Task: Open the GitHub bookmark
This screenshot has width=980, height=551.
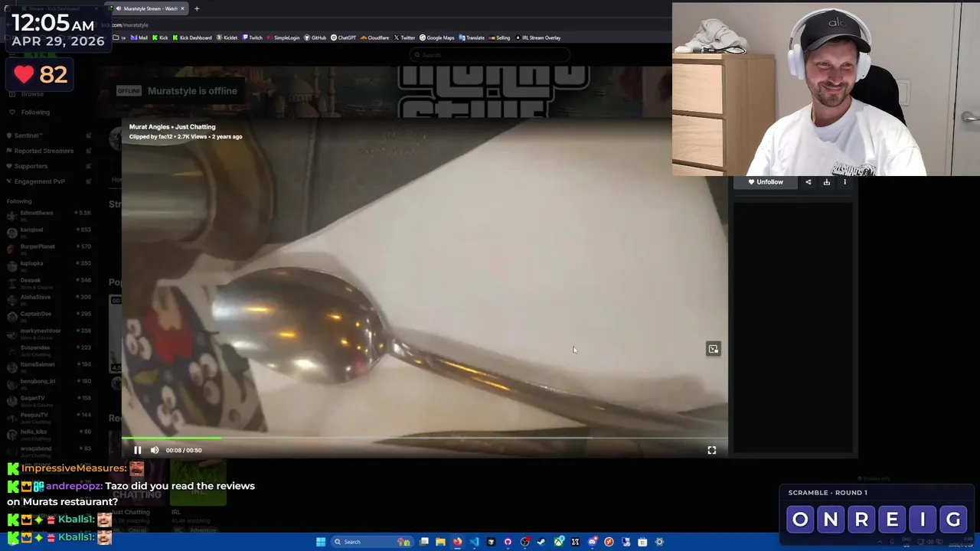Action: tap(315, 37)
